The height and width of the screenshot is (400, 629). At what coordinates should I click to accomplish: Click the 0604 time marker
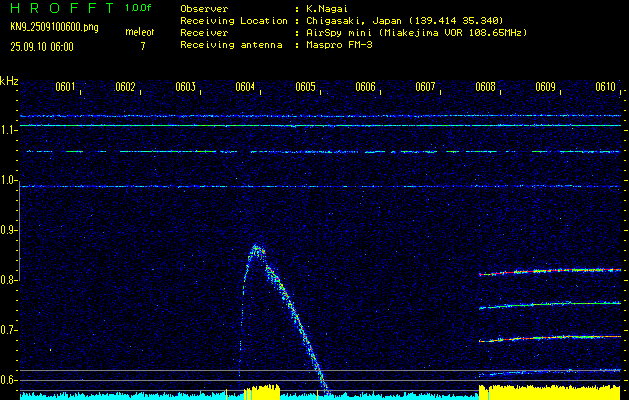pyautogui.click(x=245, y=87)
